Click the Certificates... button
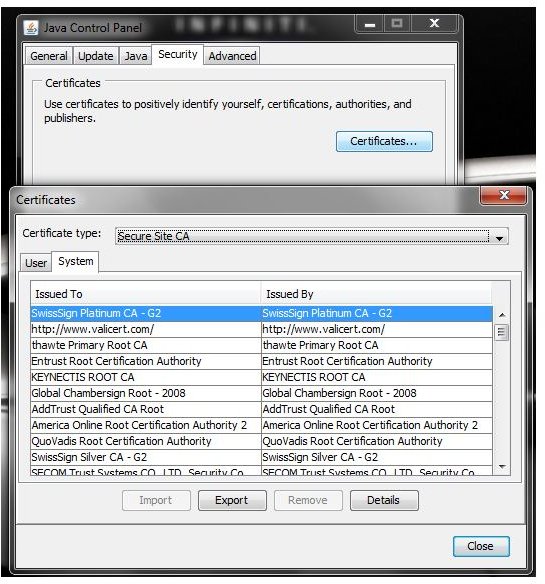This screenshot has width=545, height=584. click(384, 141)
